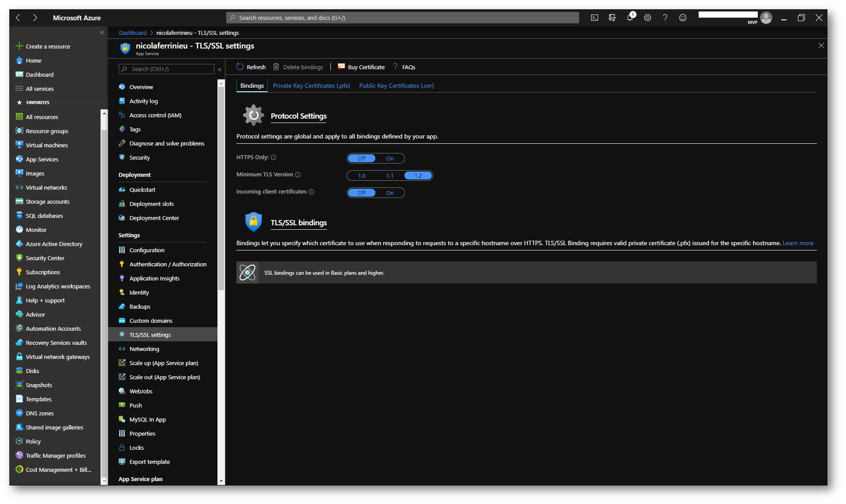Open Export template menu item

coord(150,462)
